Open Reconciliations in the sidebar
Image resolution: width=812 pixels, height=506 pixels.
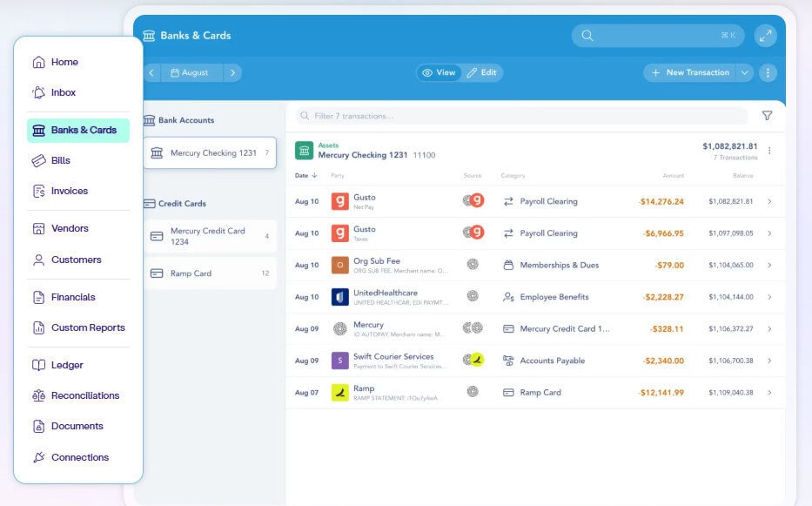84,395
